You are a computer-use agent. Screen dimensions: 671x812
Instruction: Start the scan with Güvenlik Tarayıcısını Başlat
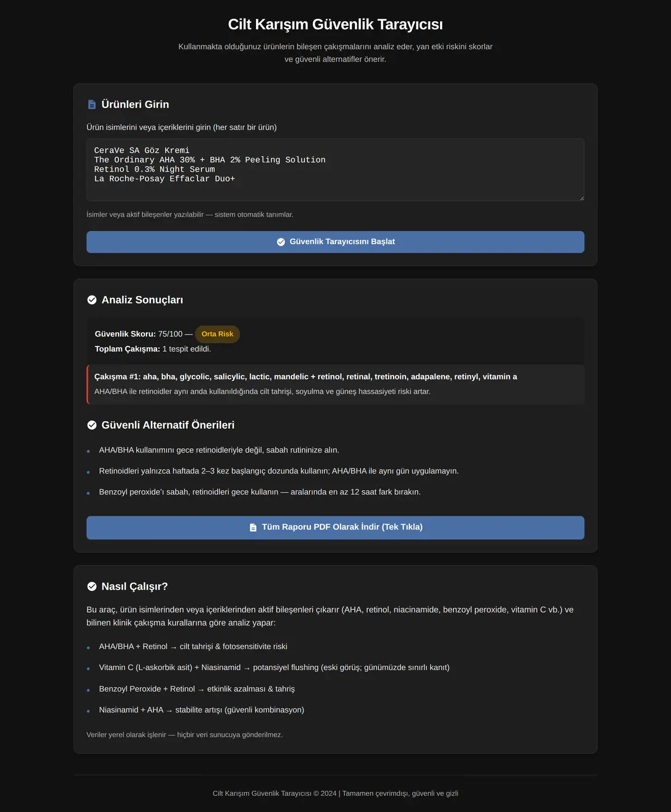pyautogui.click(x=335, y=242)
